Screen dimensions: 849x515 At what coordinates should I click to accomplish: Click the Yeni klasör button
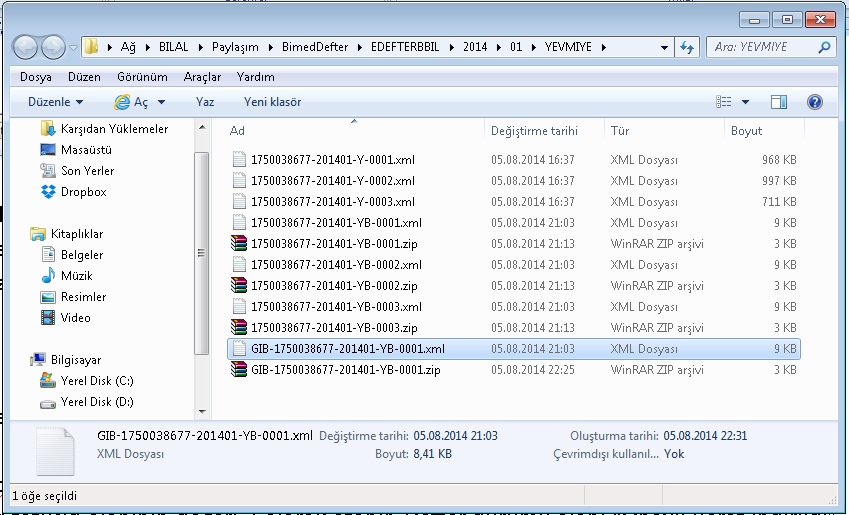[272, 102]
